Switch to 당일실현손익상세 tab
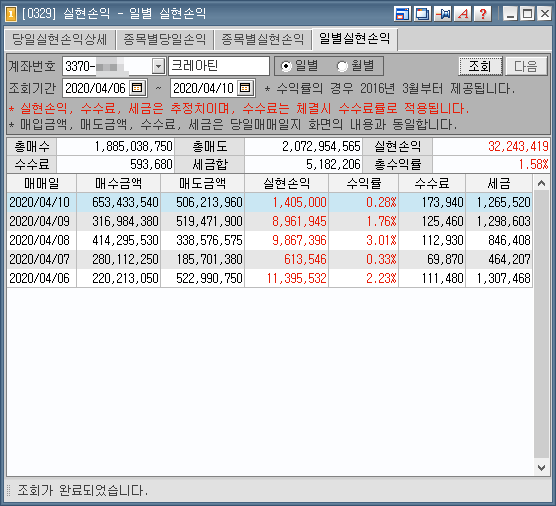 (60, 39)
